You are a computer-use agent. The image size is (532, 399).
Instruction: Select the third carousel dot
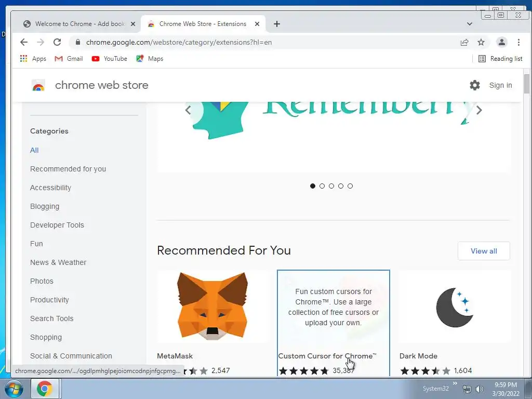tap(331, 186)
